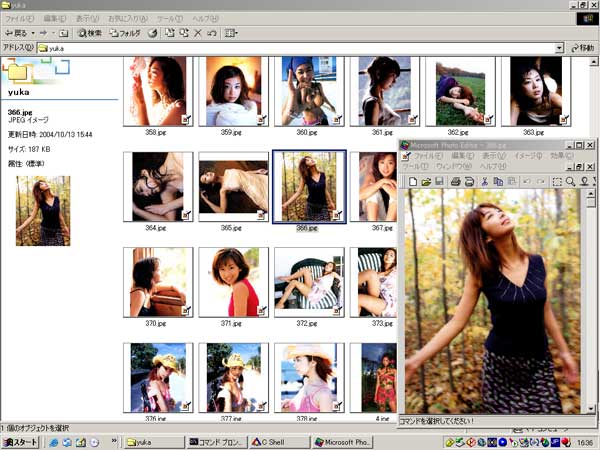Click the 移動 Go button
This screenshot has height=450, width=600.
point(582,48)
